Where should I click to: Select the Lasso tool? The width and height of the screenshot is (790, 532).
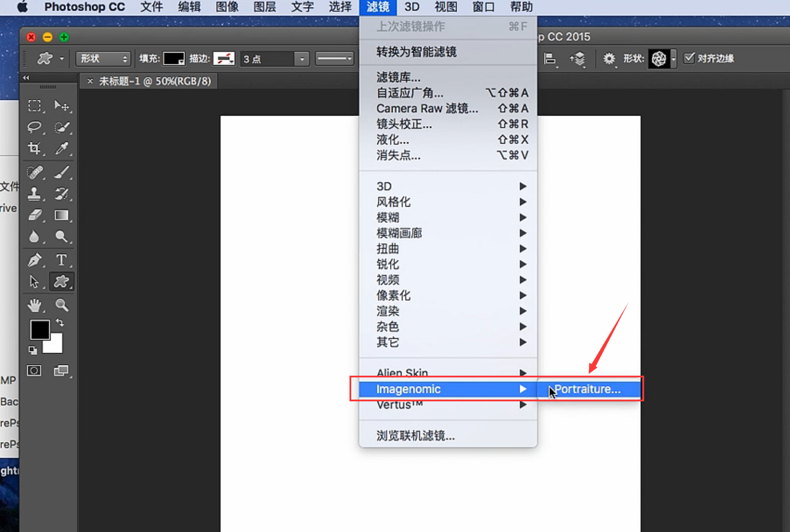[34, 127]
